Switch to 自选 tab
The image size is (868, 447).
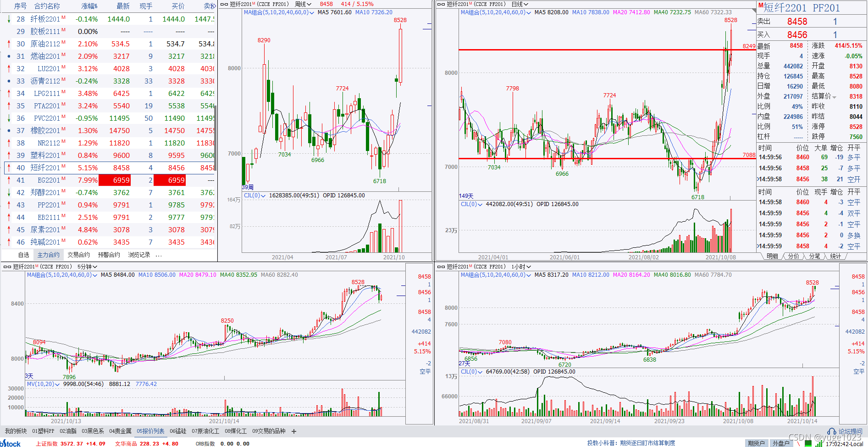click(24, 255)
